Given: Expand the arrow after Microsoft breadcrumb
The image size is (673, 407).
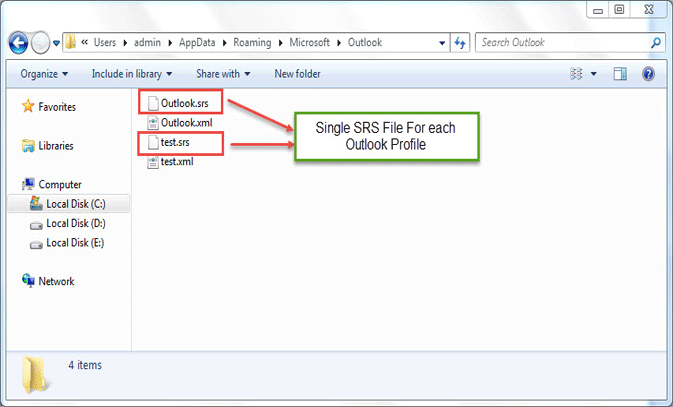Looking at the screenshot, I should [x=339, y=43].
